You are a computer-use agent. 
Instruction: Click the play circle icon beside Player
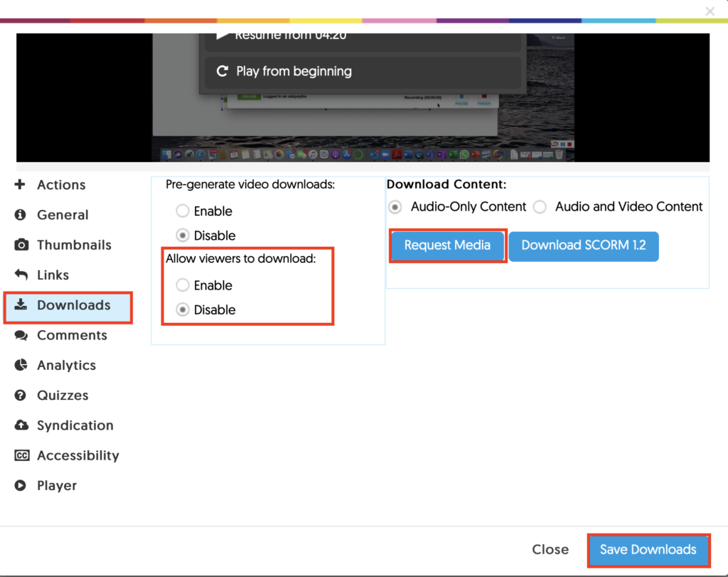[20, 485]
